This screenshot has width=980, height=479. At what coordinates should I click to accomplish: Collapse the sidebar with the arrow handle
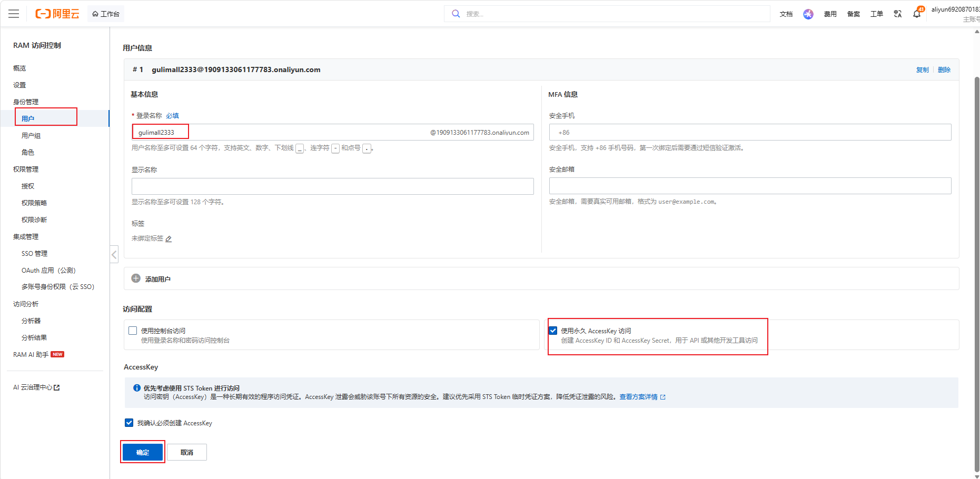click(x=114, y=254)
